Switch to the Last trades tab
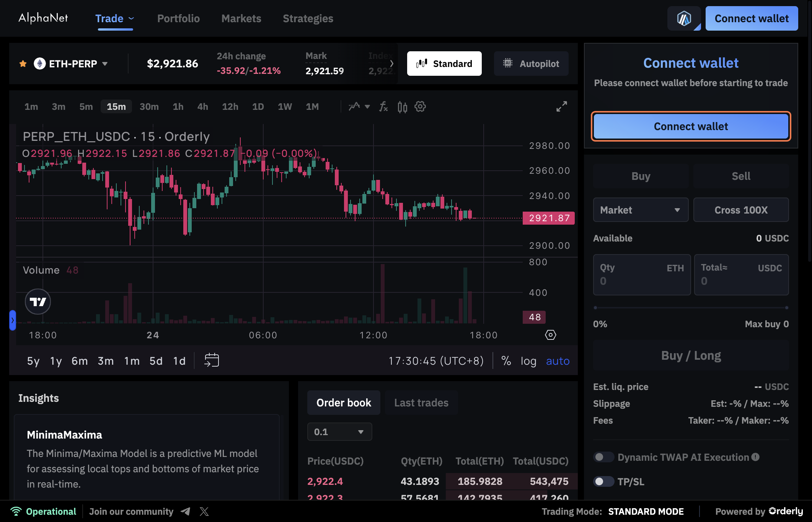The image size is (812, 522). [421, 403]
